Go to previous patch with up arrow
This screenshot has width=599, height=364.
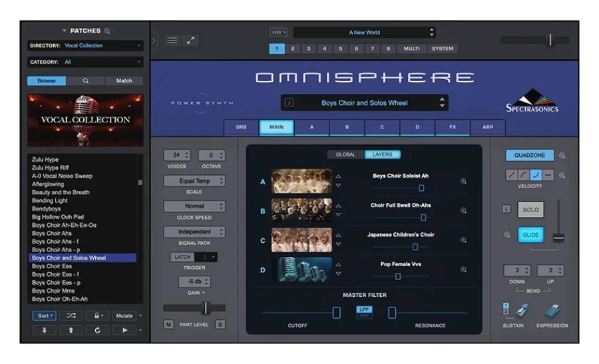tap(71, 330)
